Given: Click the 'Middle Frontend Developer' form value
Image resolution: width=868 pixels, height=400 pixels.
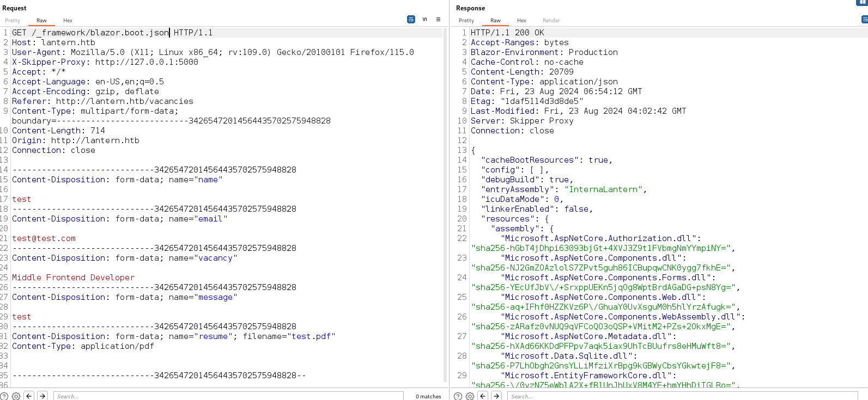Looking at the screenshot, I should (x=73, y=278).
